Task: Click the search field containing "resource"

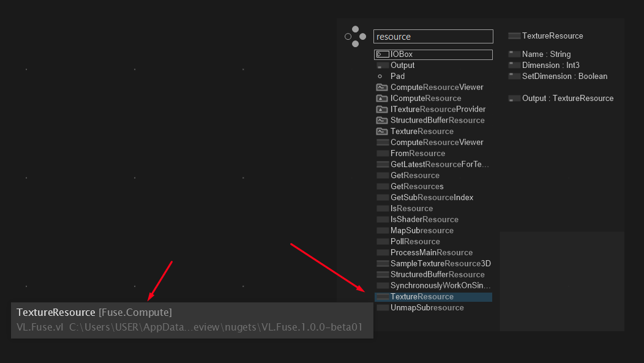Action: [433, 37]
